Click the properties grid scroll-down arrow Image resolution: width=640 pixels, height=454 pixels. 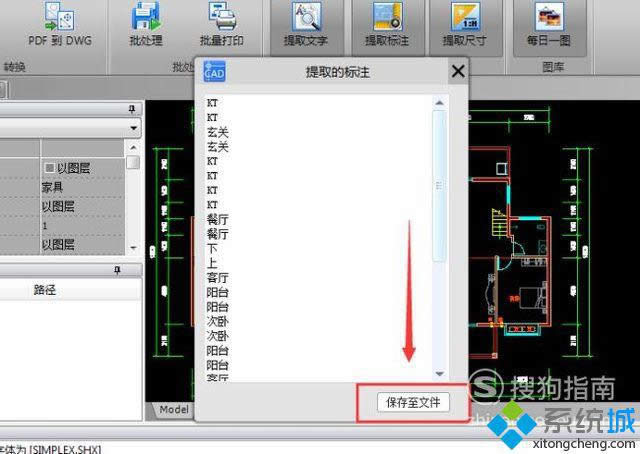[133, 247]
